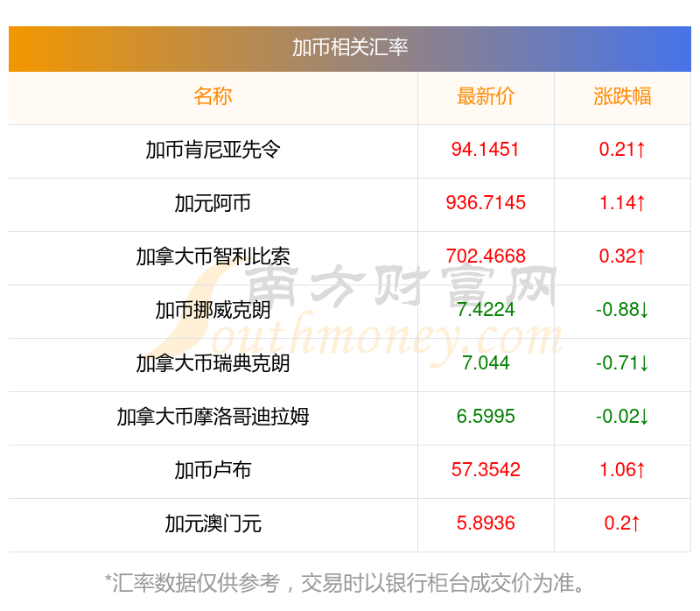Click the 加币肯尼亚先令 row name
The image size is (700, 611).
[213, 150]
